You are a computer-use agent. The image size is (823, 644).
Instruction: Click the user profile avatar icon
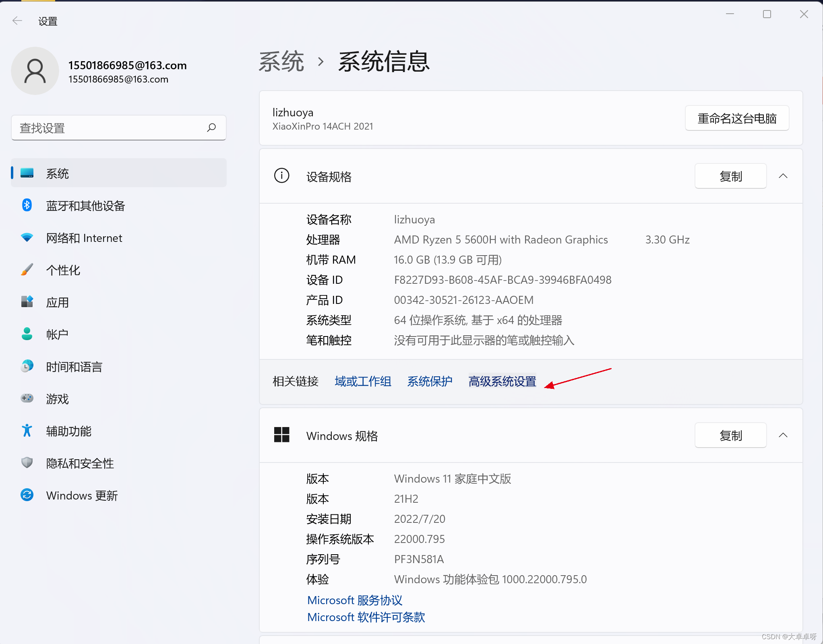point(35,71)
